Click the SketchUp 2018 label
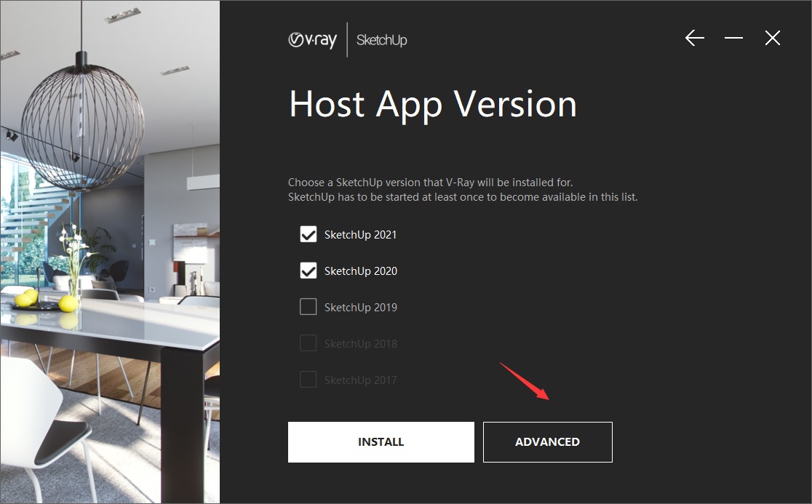 (361, 343)
